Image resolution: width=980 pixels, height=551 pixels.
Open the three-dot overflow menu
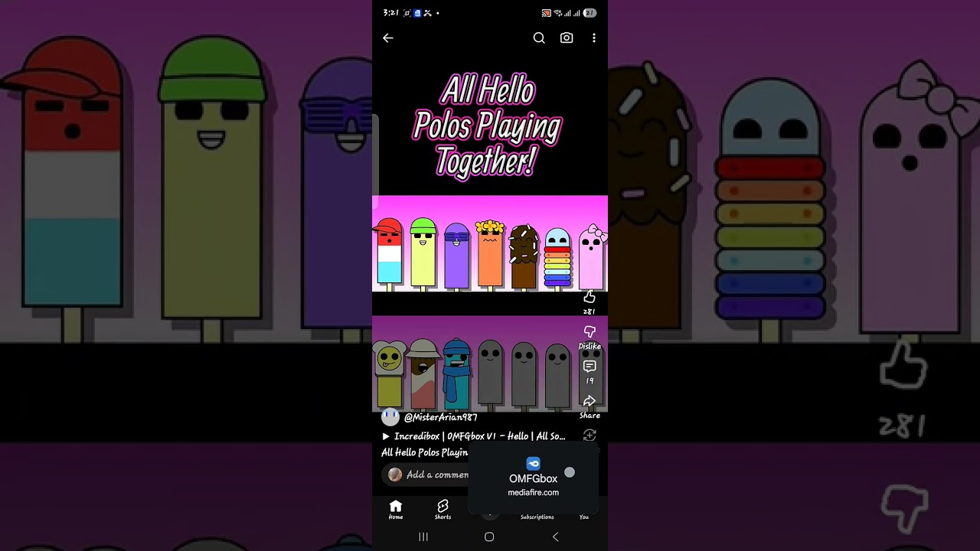coord(594,38)
